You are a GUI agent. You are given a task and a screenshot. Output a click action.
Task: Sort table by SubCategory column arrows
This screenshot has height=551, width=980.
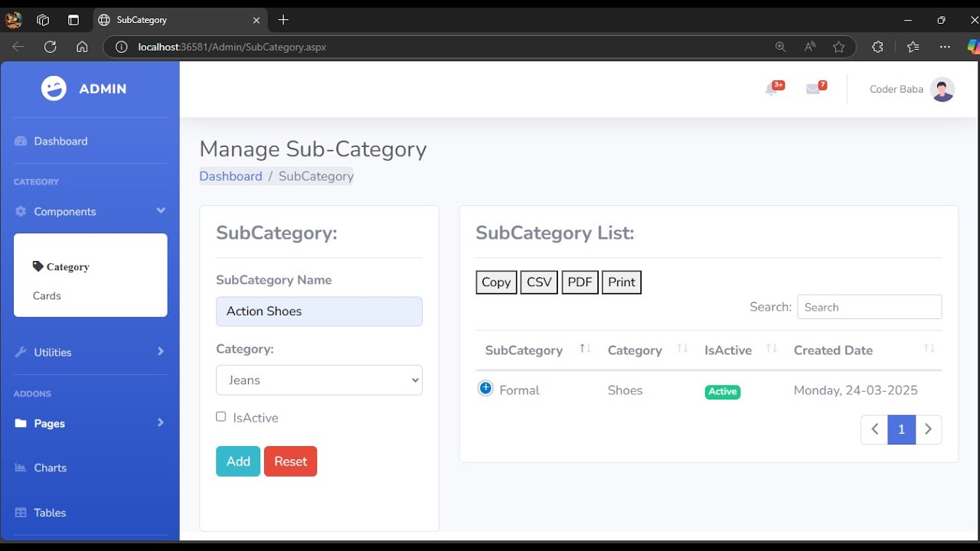click(x=585, y=349)
